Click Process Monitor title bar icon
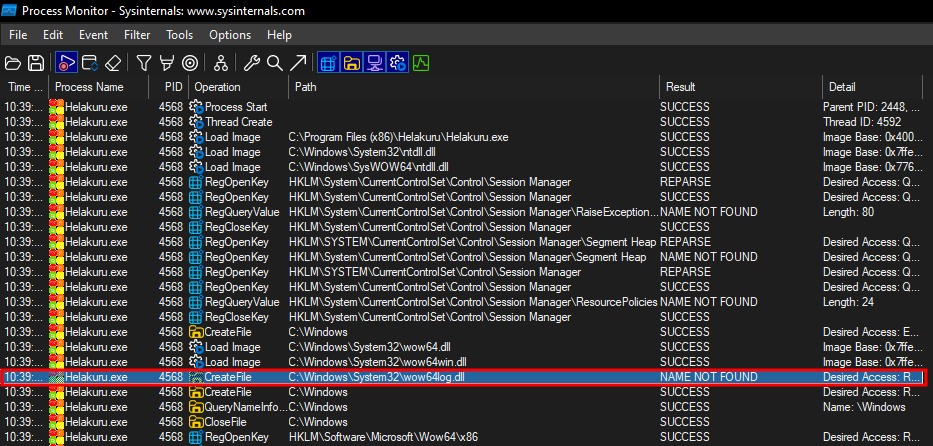The width and height of the screenshot is (933, 446). pyautogui.click(x=10, y=11)
